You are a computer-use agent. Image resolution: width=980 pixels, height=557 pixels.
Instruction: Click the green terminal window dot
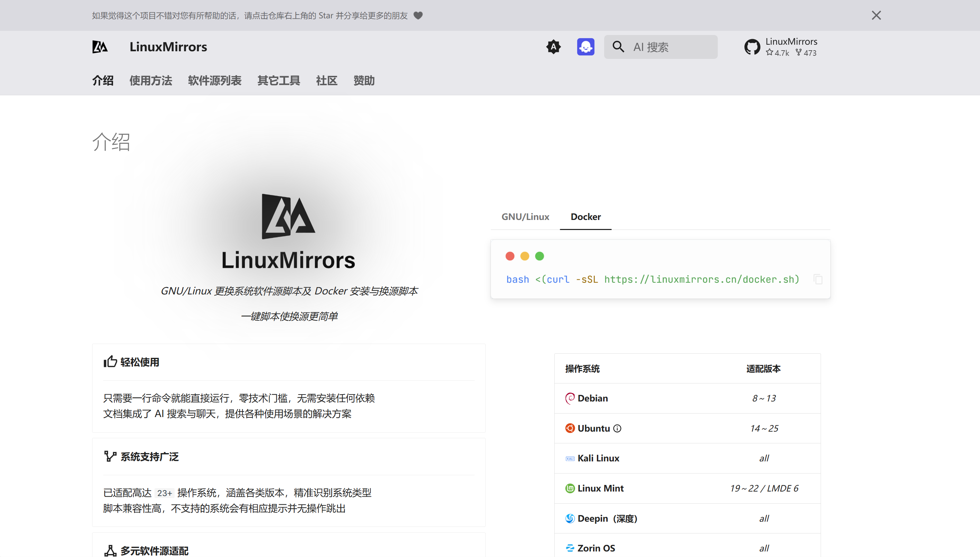coord(539,256)
